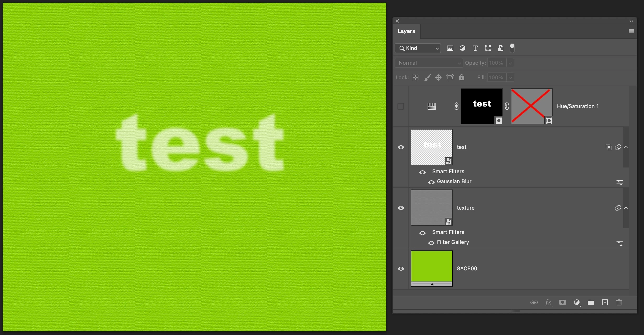Hide the texture layer
Image resolution: width=644 pixels, height=335 pixels.
(x=401, y=208)
